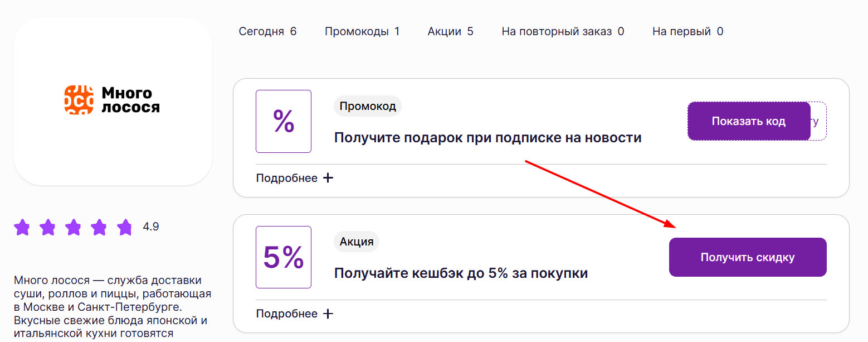The height and width of the screenshot is (342, 868).
Task: Click the plus icon next to second Подробнее
Action: (x=329, y=314)
